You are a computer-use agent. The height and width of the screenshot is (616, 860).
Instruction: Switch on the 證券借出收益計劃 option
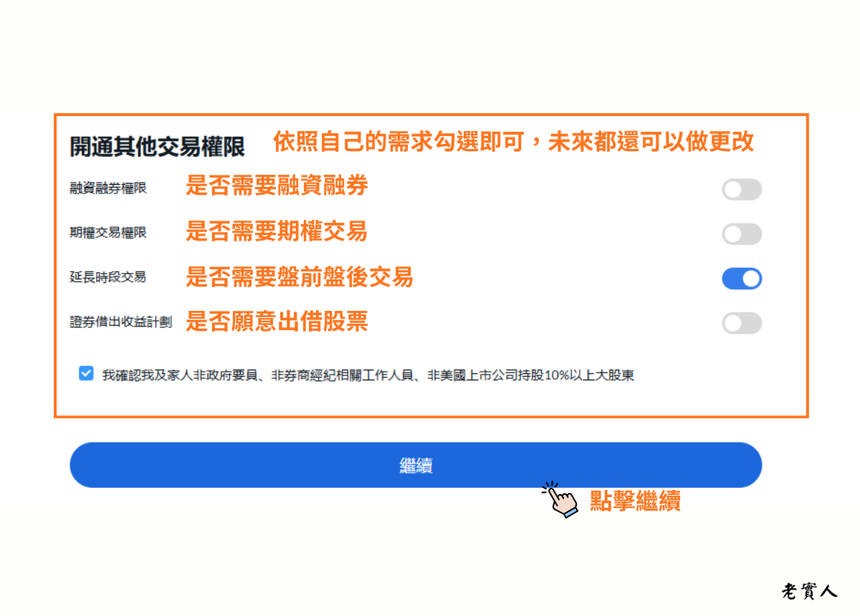[742, 323]
